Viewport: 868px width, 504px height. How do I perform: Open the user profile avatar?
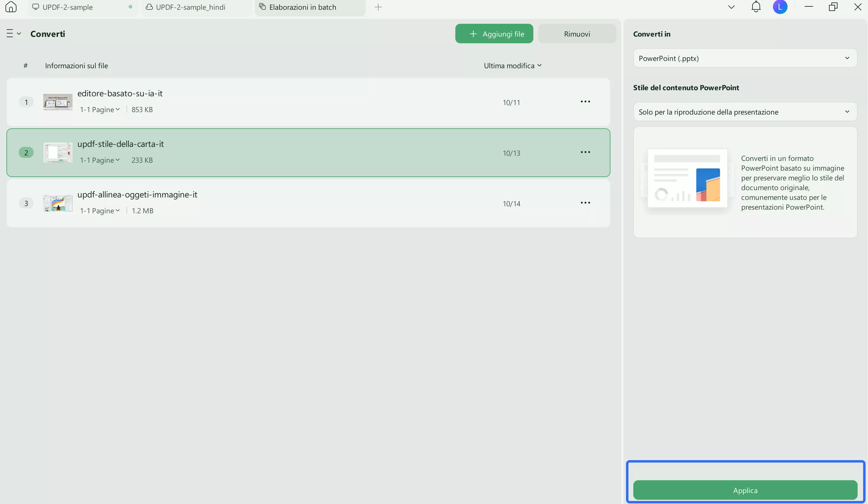pos(780,7)
